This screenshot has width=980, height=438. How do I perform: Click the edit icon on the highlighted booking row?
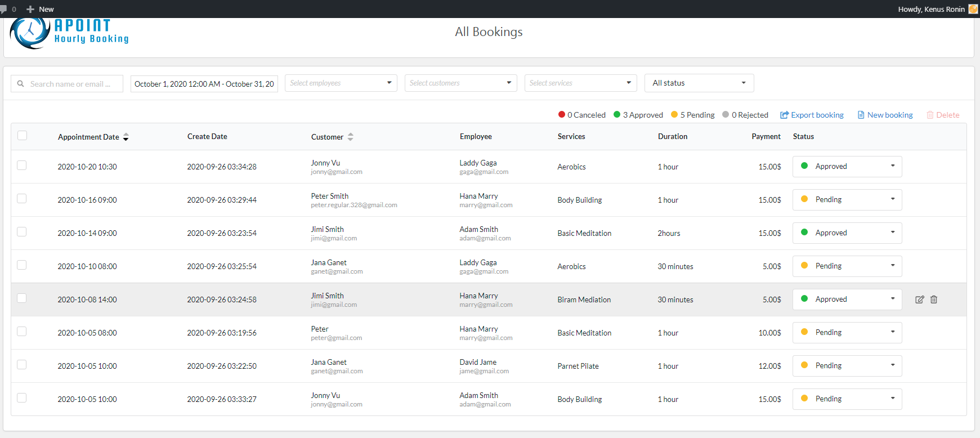point(919,300)
